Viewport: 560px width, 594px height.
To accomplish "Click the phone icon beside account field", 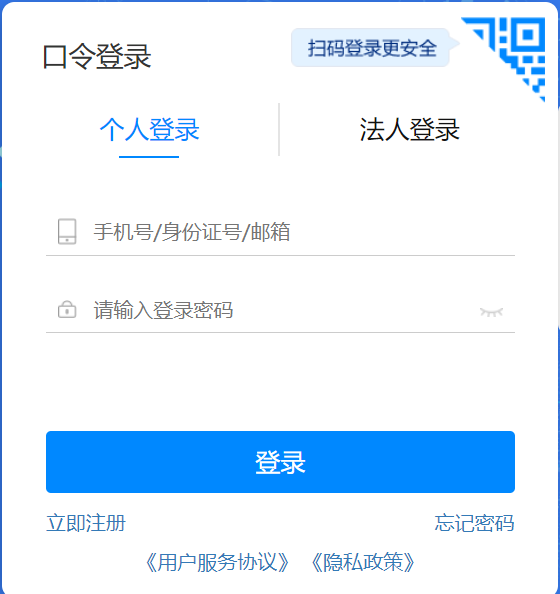I will tap(67, 231).
